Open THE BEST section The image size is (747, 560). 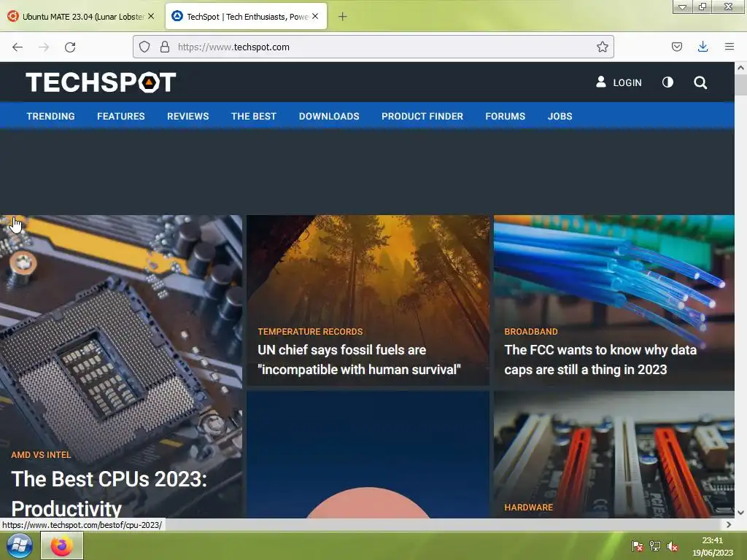click(253, 116)
